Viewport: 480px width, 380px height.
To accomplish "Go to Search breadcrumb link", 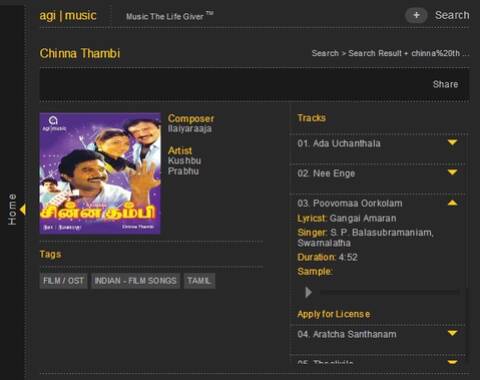I will click(325, 53).
